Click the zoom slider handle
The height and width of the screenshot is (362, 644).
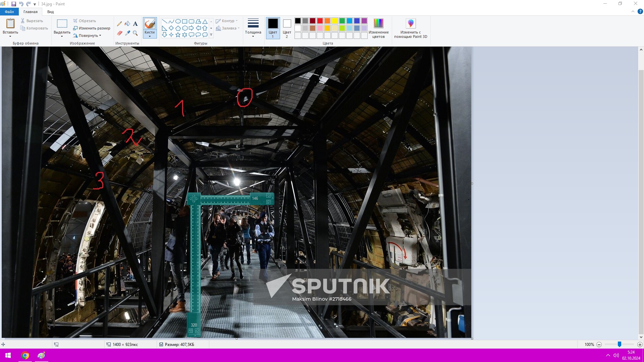click(x=620, y=344)
